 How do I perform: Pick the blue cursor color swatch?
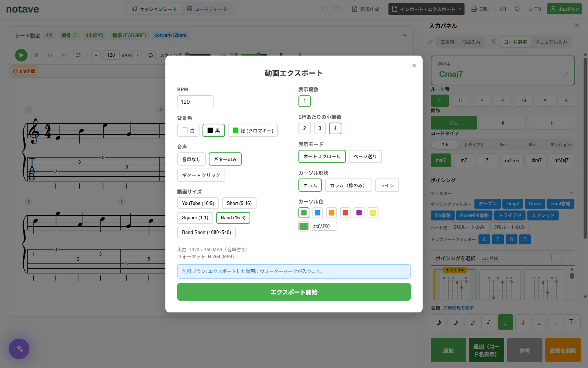point(318,213)
